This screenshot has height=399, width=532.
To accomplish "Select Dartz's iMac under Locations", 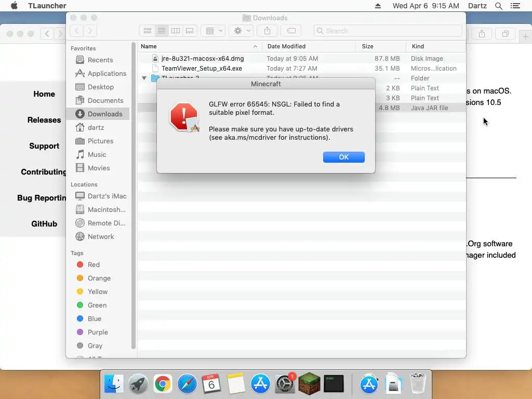I will click(x=101, y=196).
